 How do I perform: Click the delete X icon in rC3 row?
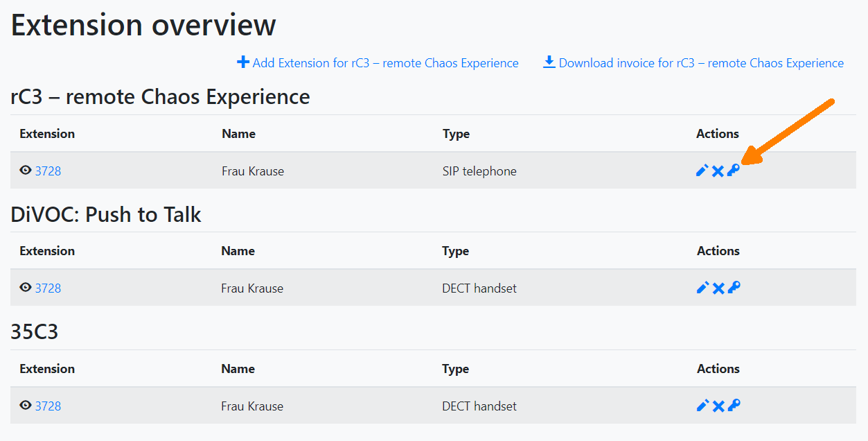(718, 171)
